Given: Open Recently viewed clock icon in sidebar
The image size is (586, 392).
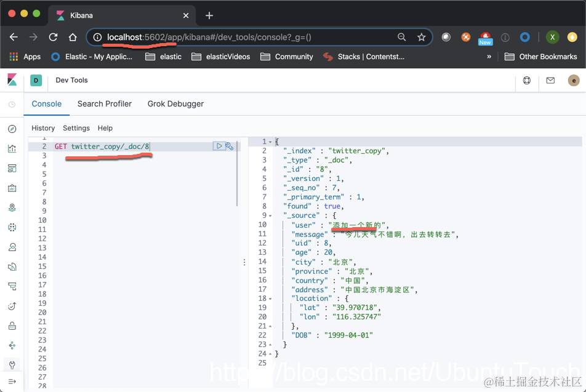Looking at the screenshot, I should click(x=12, y=104).
